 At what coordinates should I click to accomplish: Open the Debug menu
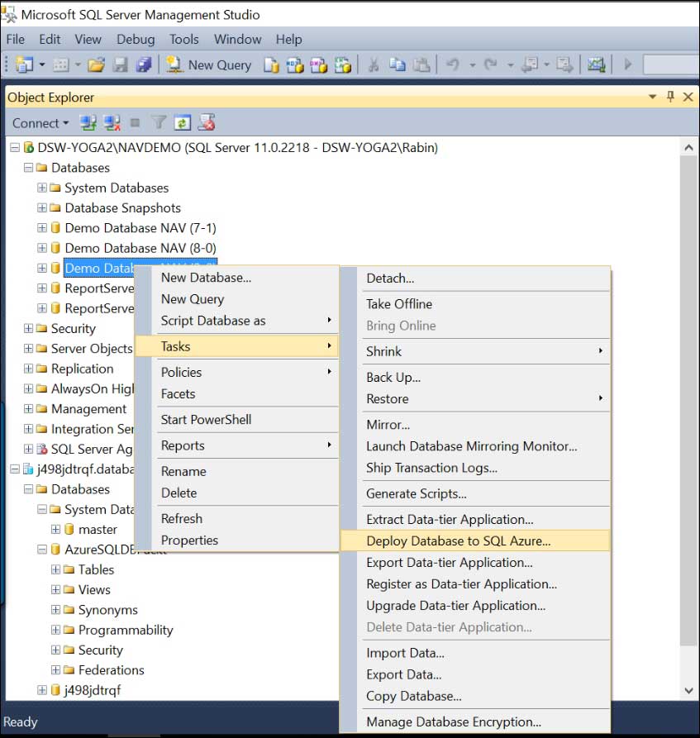(x=136, y=39)
